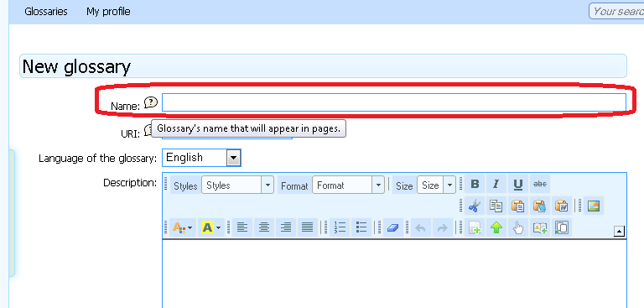Click the green up arrow icon
Screen dimensions: 644x308
click(x=496, y=227)
